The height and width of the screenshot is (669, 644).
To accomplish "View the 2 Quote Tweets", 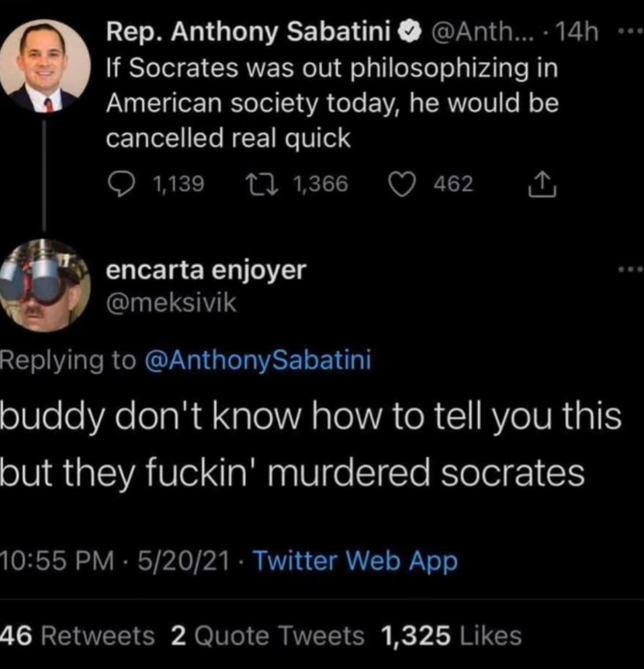I will (x=267, y=636).
